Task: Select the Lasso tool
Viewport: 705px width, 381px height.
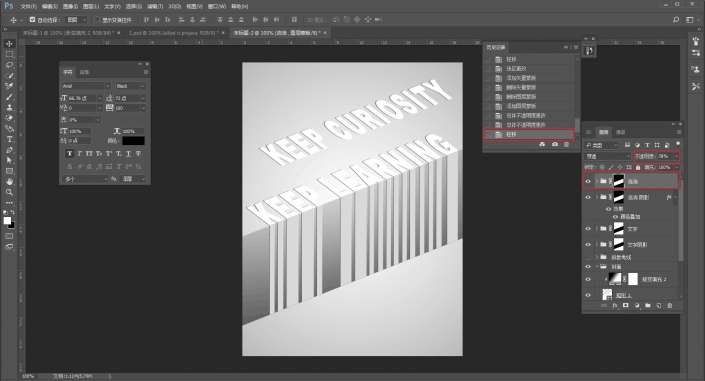Action: click(x=9, y=65)
